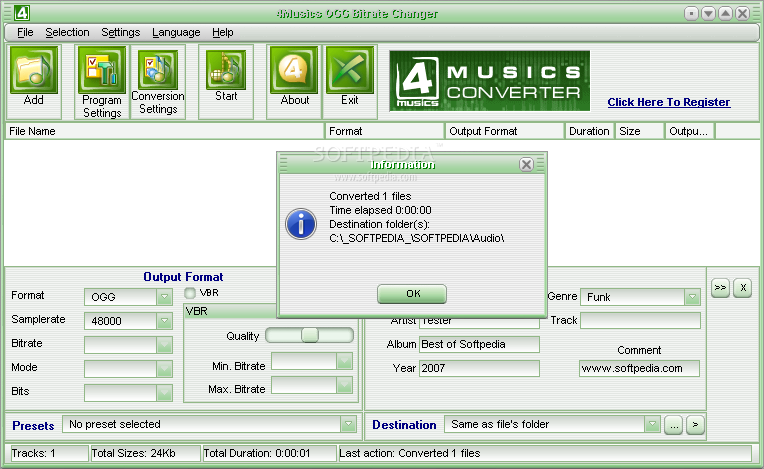
Task: Click the Album field Best of Softpedia
Action: click(x=479, y=344)
